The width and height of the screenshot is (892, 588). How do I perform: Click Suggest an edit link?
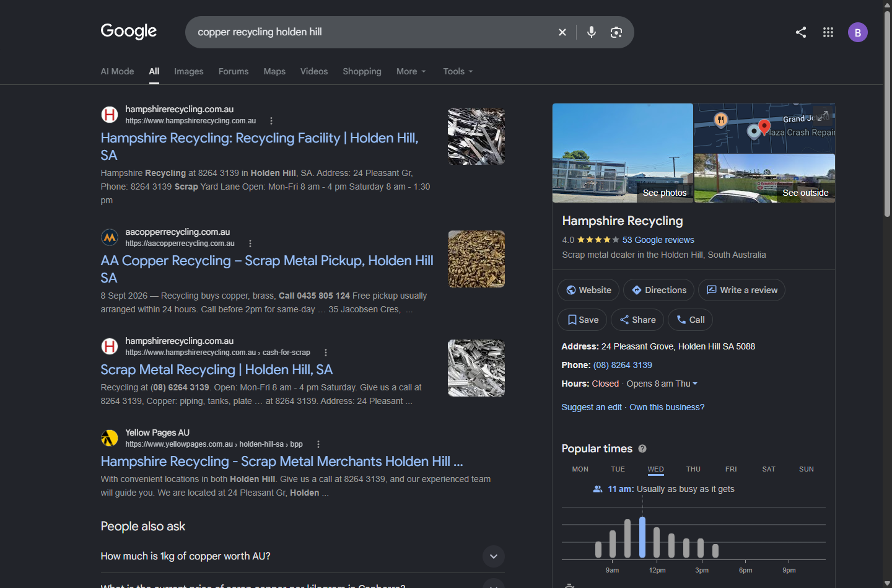[x=592, y=407]
